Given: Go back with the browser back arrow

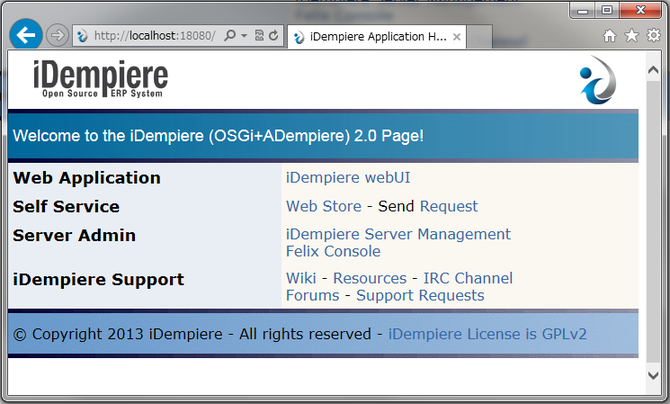Looking at the screenshot, I should pyautogui.click(x=26, y=35).
